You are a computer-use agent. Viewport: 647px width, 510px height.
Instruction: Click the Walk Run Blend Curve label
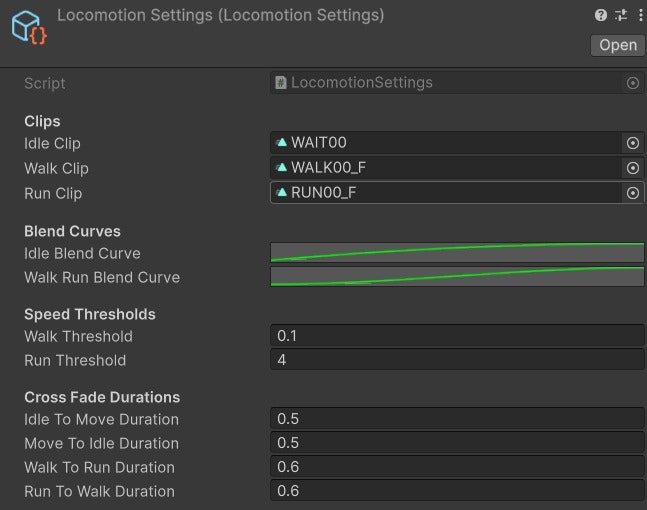[x=102, y=277]
